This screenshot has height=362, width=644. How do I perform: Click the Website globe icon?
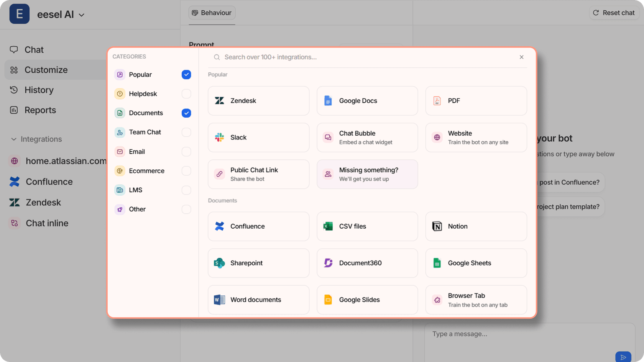click(437, 138)
